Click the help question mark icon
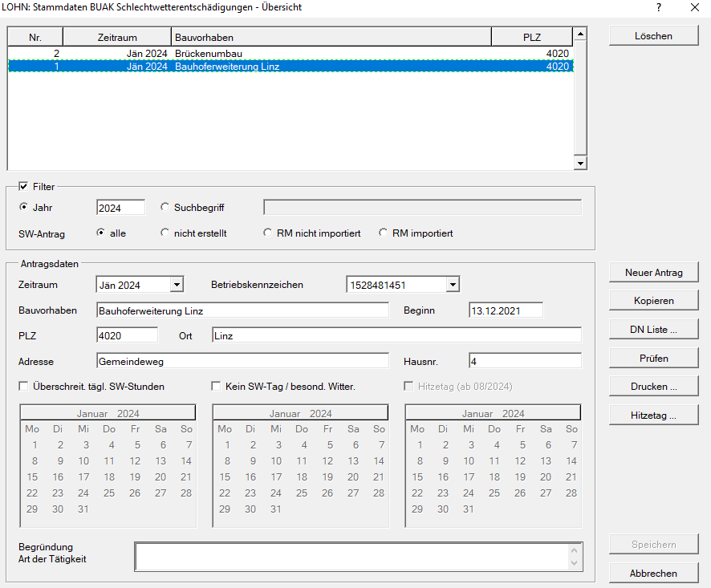 [658, 7]
